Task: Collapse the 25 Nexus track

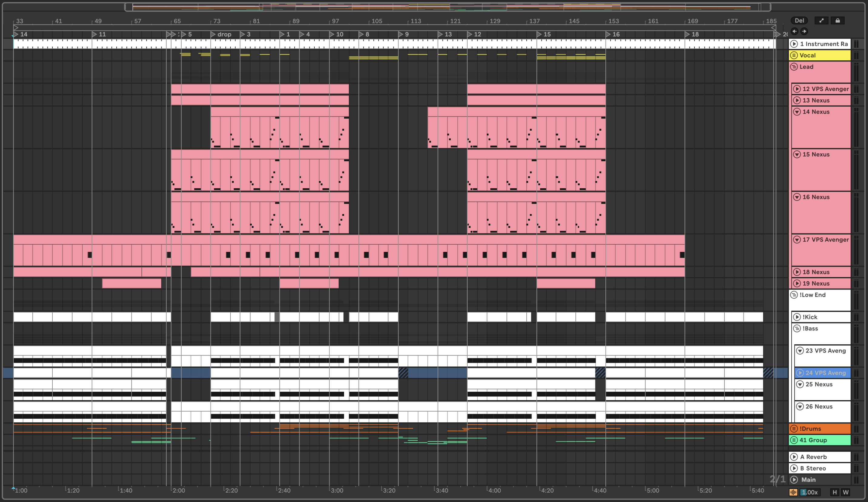Action: pyautogui.click(x=800, y=384)
